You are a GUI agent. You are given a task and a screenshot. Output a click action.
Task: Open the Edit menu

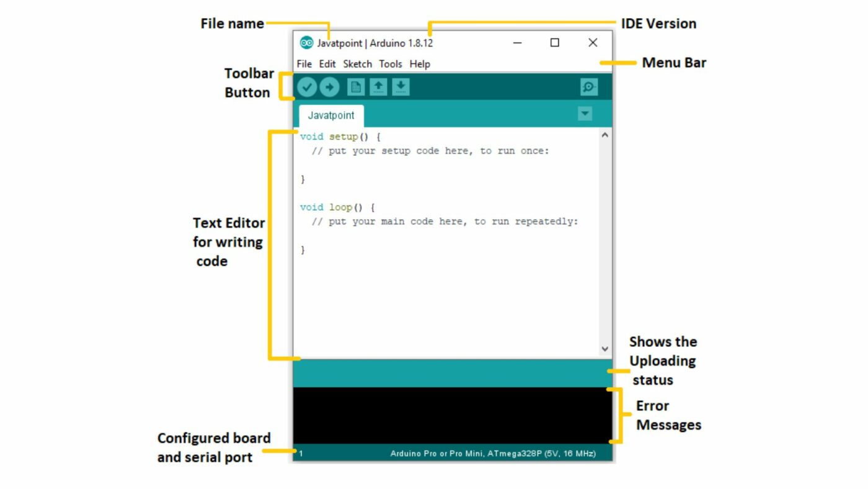coord(327,64)
